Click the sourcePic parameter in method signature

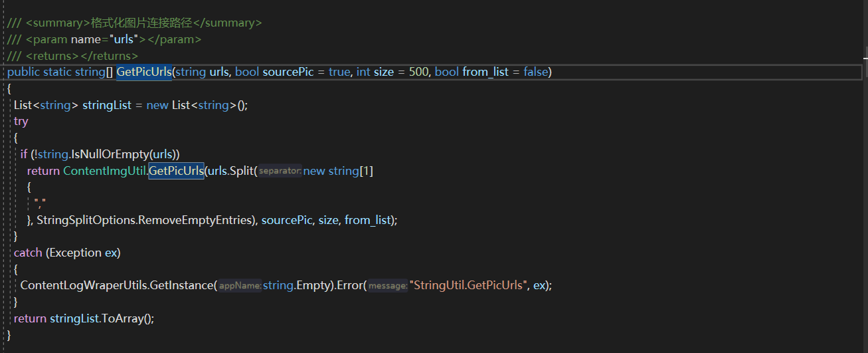coord(288,72)
